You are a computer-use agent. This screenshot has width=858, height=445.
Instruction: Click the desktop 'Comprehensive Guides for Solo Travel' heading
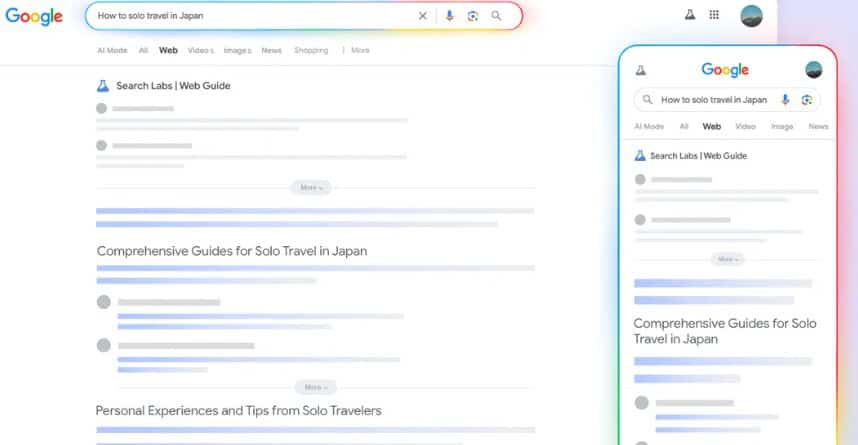coord(232,251)
